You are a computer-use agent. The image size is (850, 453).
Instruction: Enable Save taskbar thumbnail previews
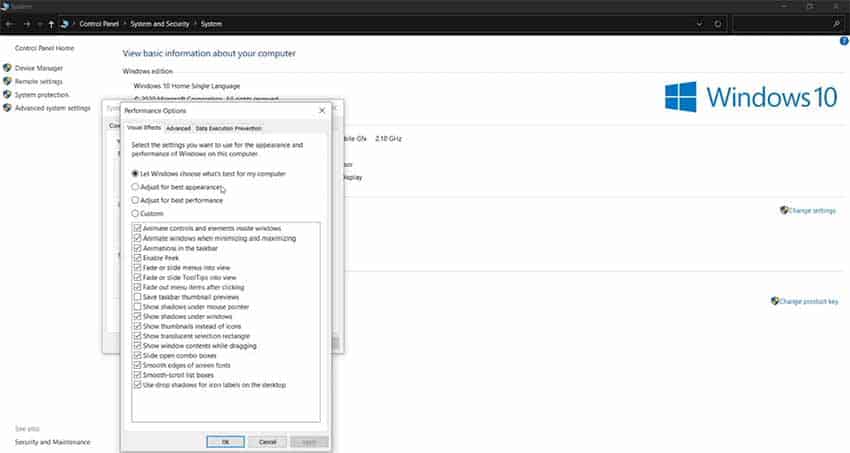[x=138, y=297]
